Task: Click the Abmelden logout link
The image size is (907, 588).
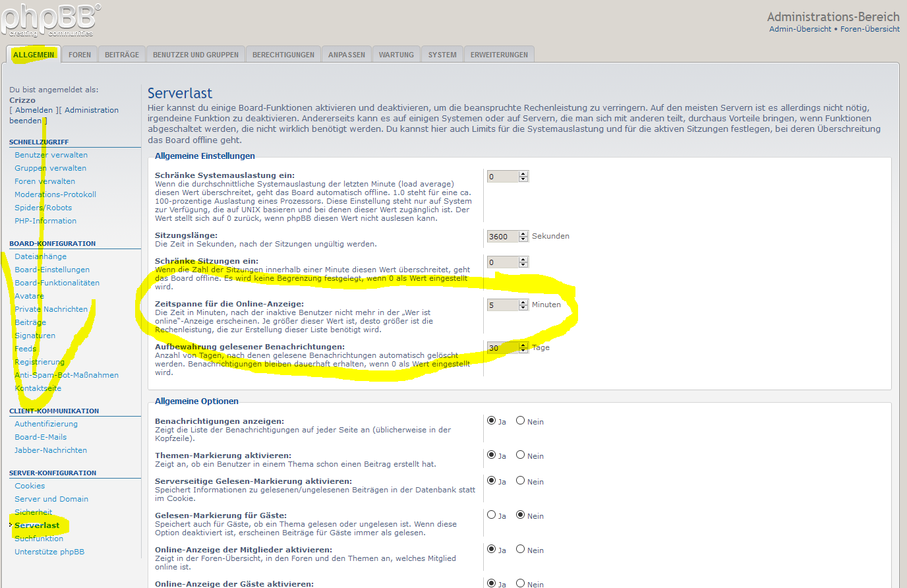Action: point(34,110)
